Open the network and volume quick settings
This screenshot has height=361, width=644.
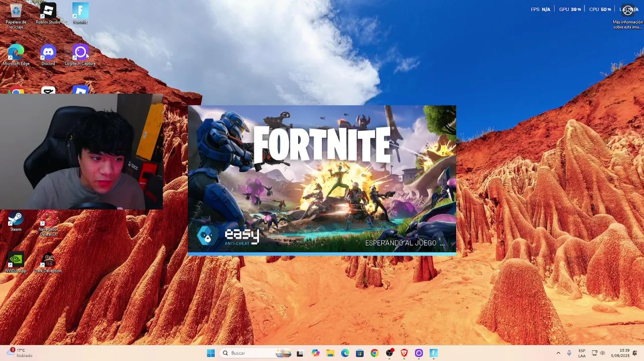point(598,353)
